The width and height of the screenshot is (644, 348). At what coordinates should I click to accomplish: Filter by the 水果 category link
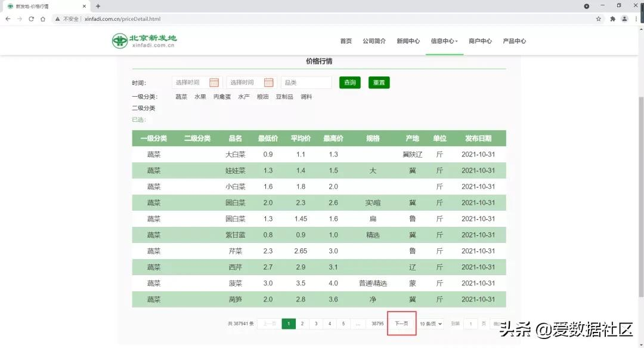[x=200, y=97]
